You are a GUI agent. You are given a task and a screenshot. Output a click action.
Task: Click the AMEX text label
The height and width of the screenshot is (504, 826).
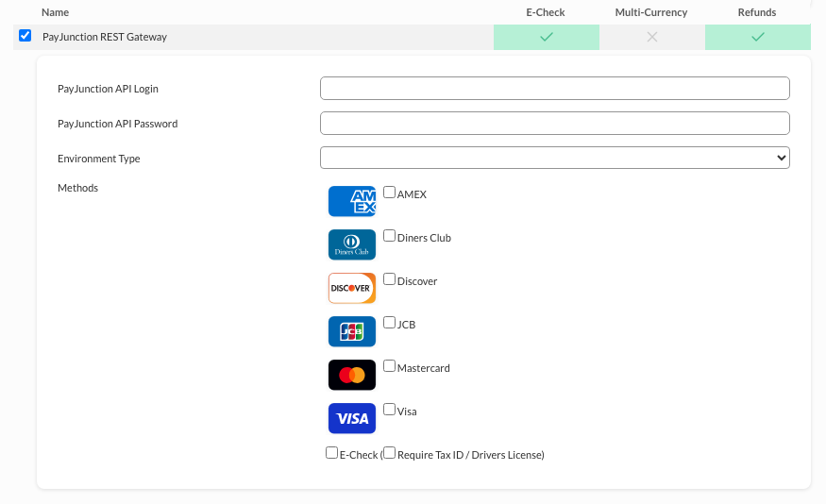tap(412, 194)
